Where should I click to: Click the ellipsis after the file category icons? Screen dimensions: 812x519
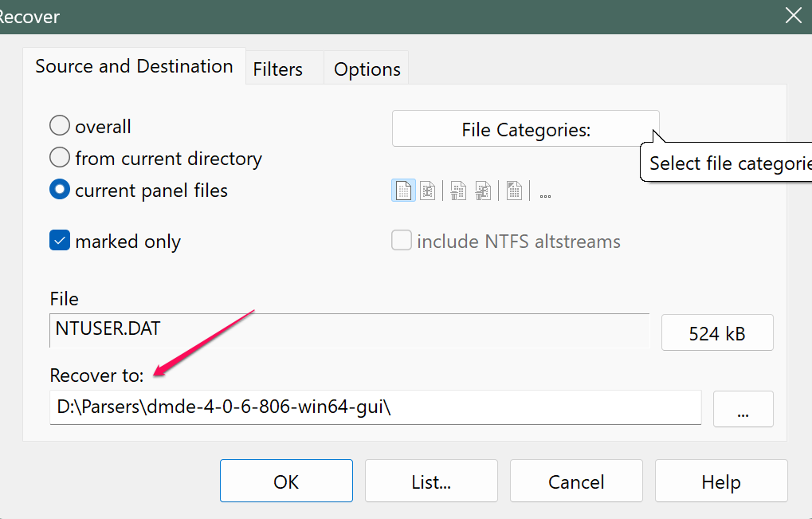pos(546,193)
